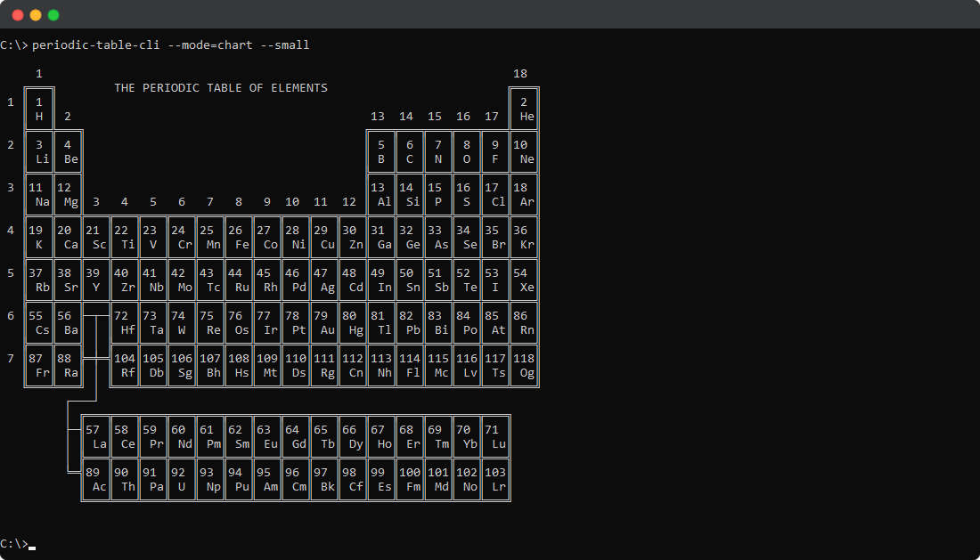Click the Neon cell in period 2
The height and width of the screenshot is (560, 980).
click(525, 151)
